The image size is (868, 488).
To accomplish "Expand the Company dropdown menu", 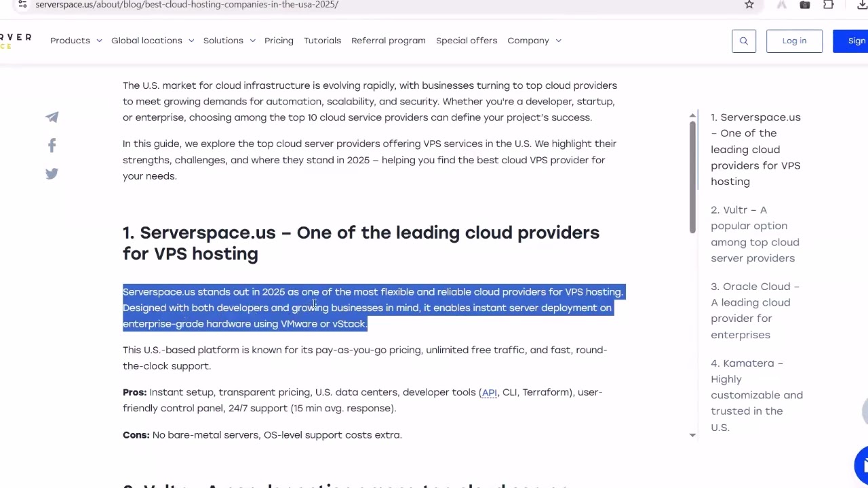I will (534, 41).
